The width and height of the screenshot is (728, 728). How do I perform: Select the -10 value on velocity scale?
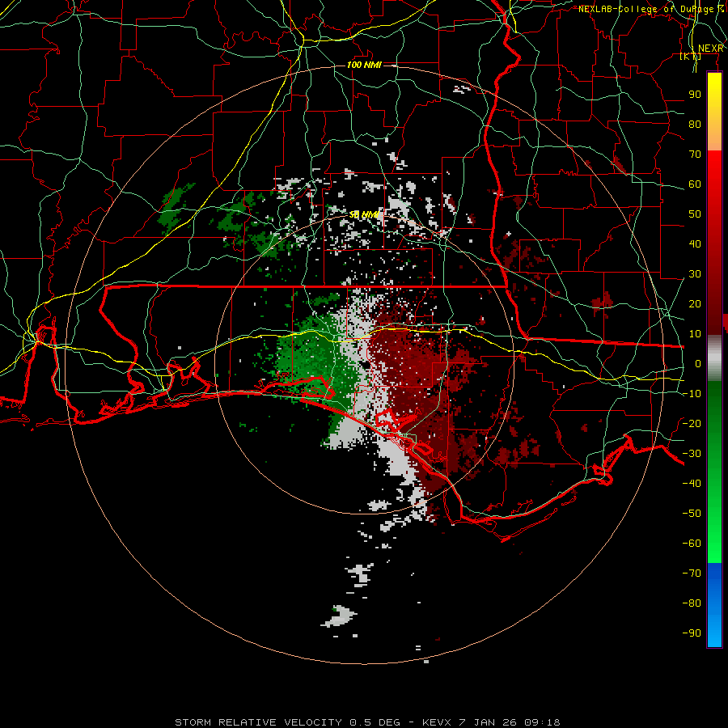coord(692,394)
